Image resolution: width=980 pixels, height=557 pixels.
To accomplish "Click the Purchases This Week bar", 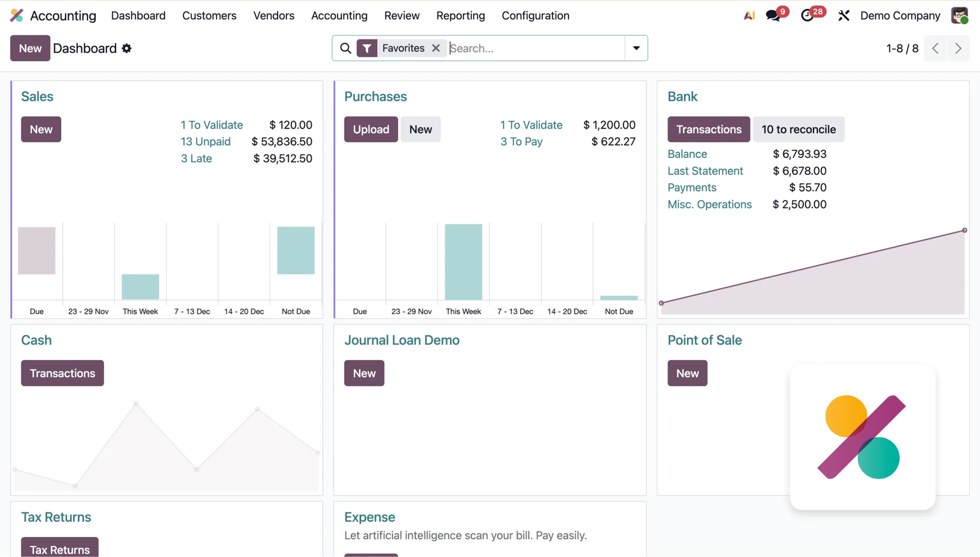I will coord(463,262).
